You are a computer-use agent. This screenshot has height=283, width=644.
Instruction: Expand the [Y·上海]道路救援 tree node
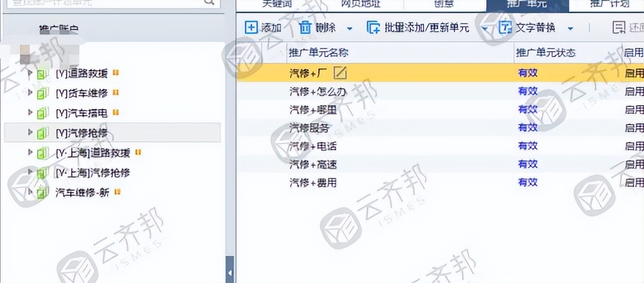click(31, 153)
